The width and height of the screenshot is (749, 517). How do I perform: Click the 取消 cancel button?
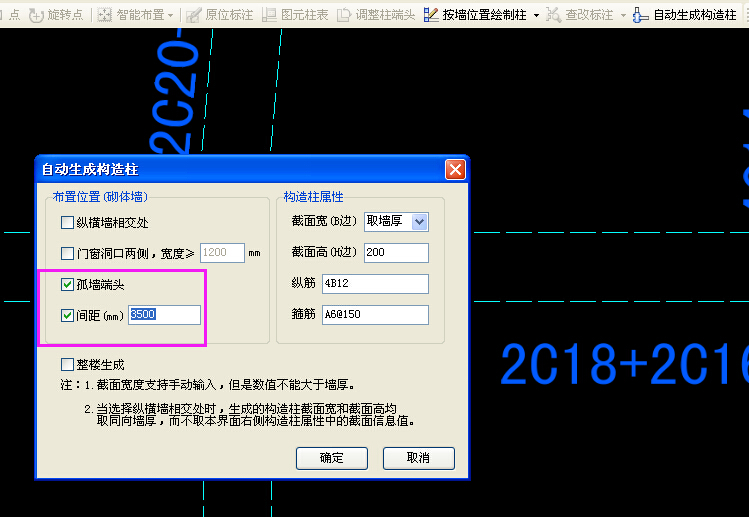418,458
